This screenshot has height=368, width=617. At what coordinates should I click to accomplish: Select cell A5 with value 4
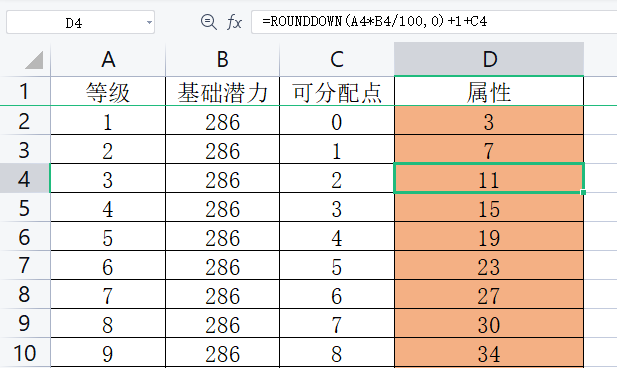(x=108, y=207)
